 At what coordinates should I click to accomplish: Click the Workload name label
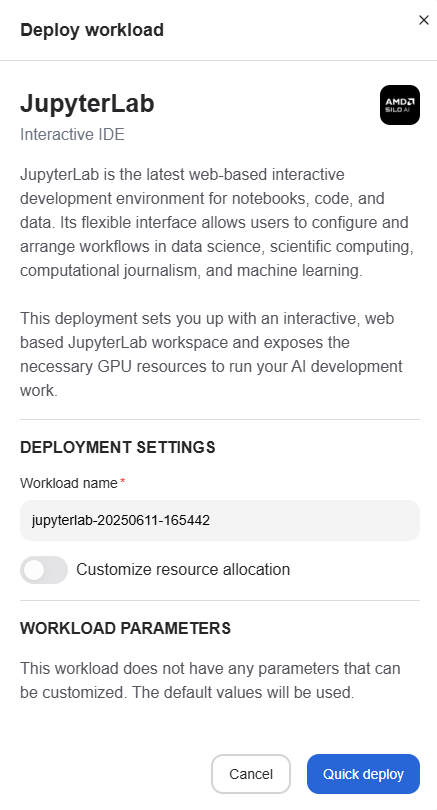pos(69,483)
